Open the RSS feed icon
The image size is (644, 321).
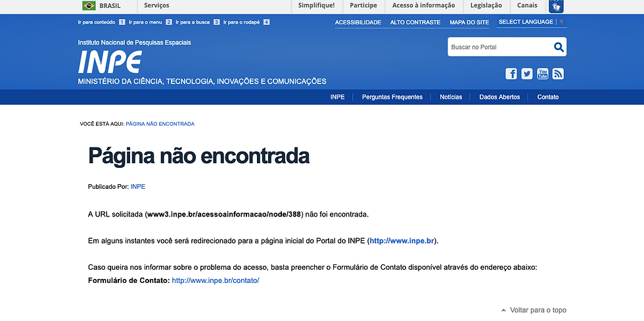pos(558,74)
